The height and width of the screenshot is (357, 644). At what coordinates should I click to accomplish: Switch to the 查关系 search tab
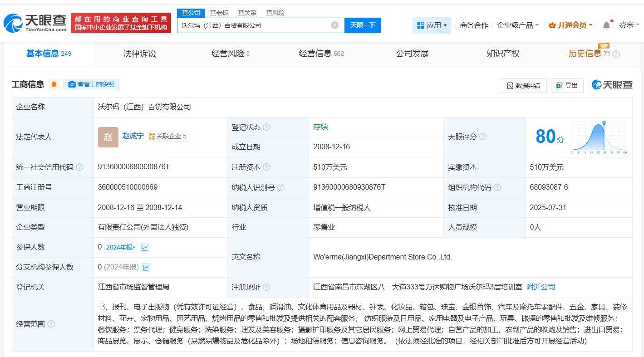click(247, 13)
